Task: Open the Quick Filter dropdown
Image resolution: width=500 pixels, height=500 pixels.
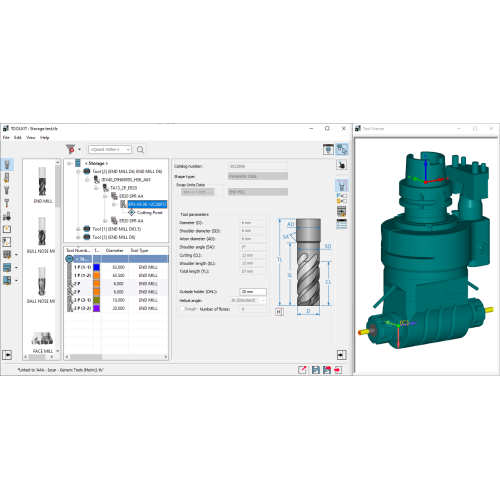Action: pyautogui.click(x=110, y=150)
